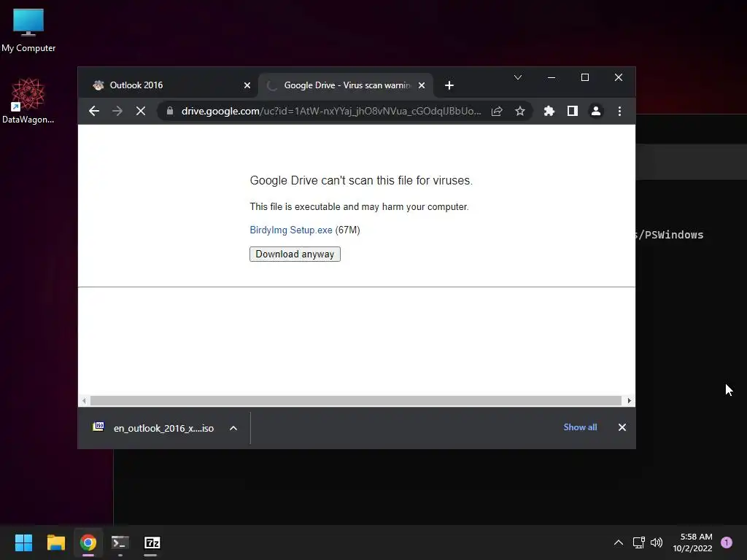Minimize the Chrome window
The height and width of the screenshot is (560, 747).
551,77
